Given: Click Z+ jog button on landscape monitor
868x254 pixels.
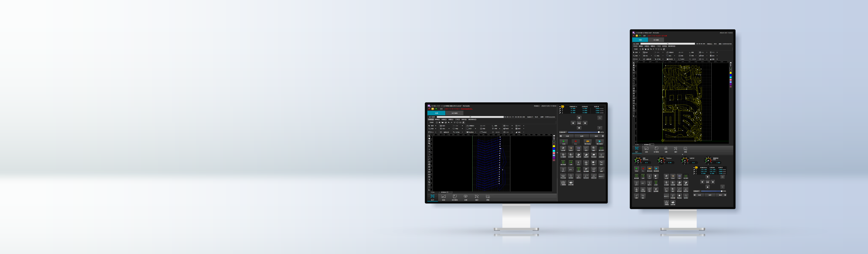Looking at the screenshot, I should [600, 118].
